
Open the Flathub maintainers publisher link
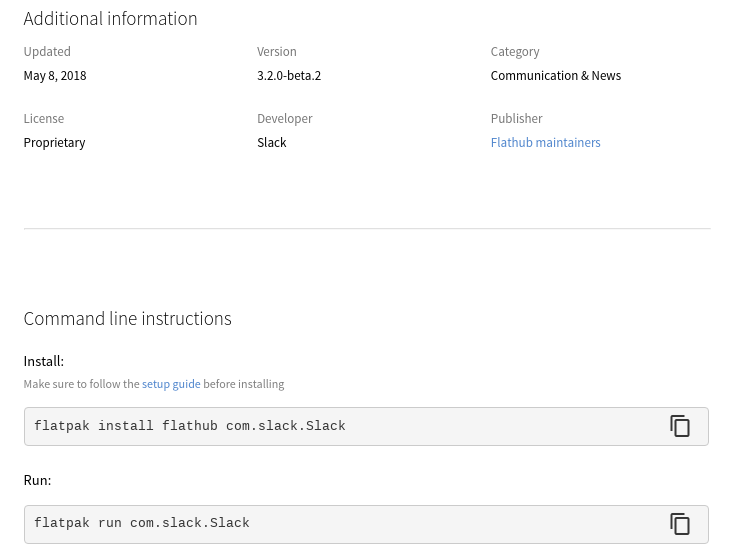[x=545, y=143]
